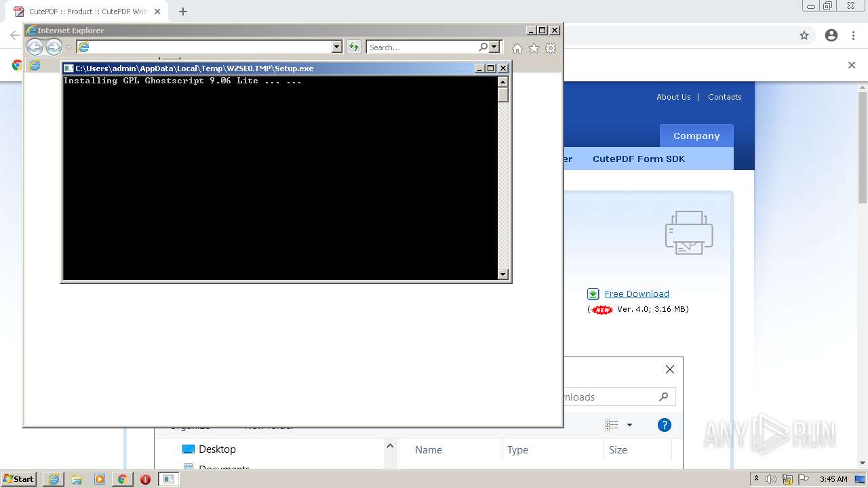Open the Windows Start menu
Image resolution: width=868 pixels, height=488 pixels.
tap(18, 479)
